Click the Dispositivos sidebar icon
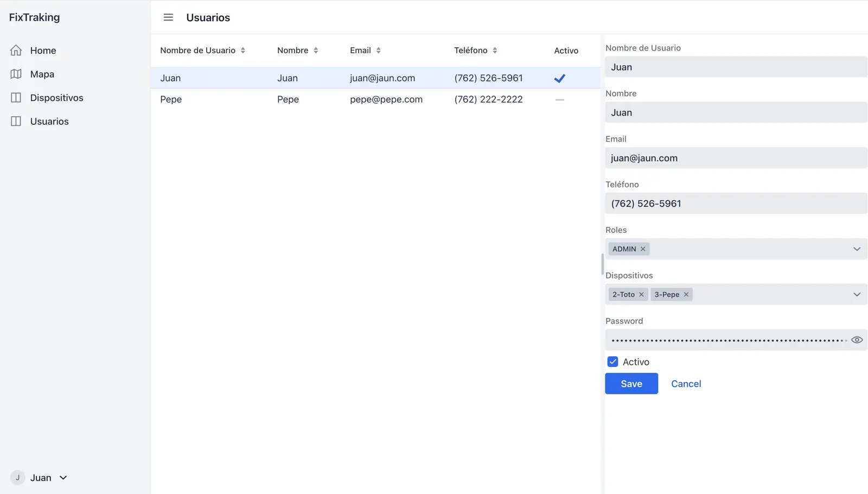 click(16, 98)
